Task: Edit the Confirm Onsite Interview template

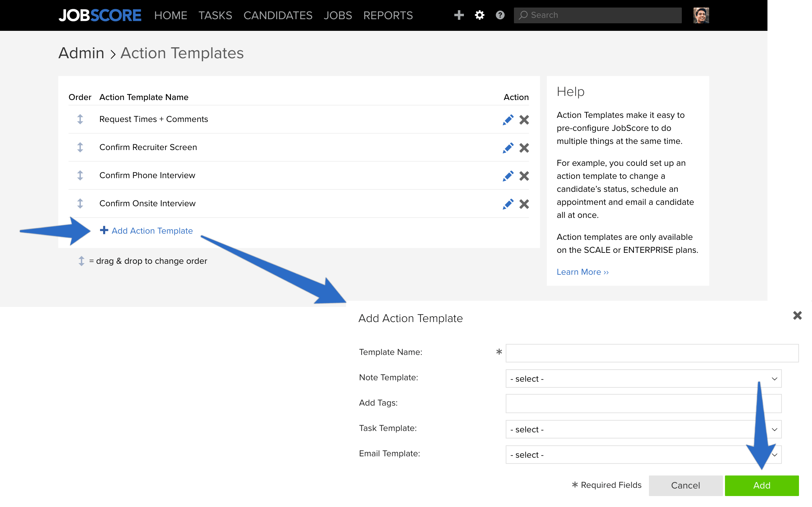Action: click(508, 204)
